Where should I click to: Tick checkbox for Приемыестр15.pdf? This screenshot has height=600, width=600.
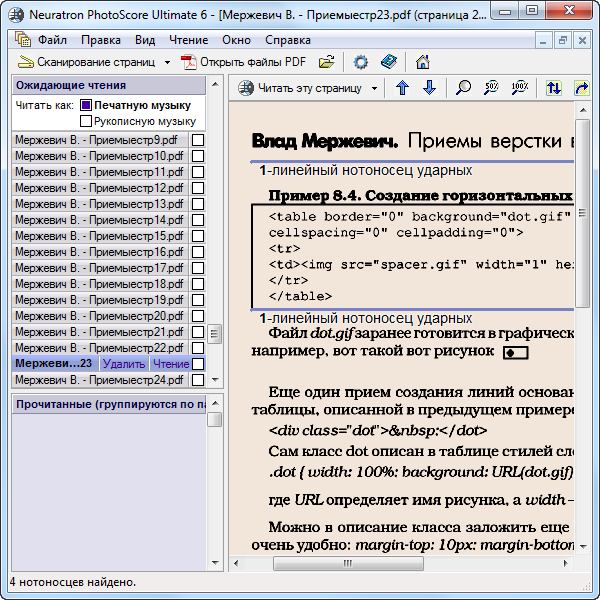point(198,236)
